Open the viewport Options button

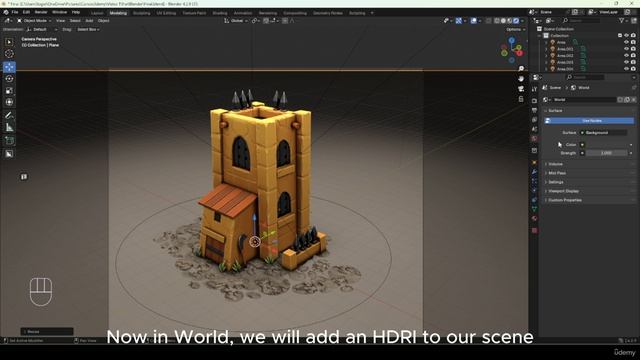tap(516, 29)
